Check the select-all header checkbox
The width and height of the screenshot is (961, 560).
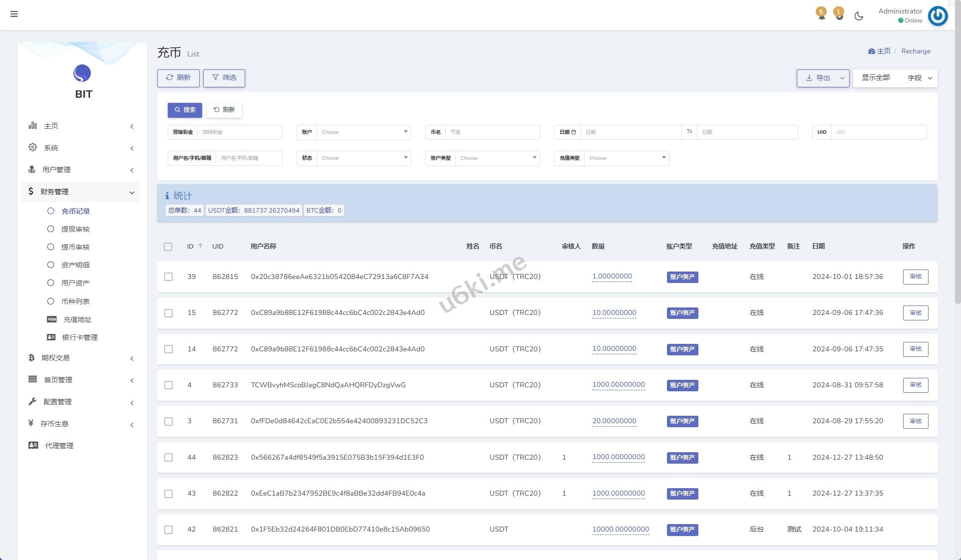coord(168,247)
